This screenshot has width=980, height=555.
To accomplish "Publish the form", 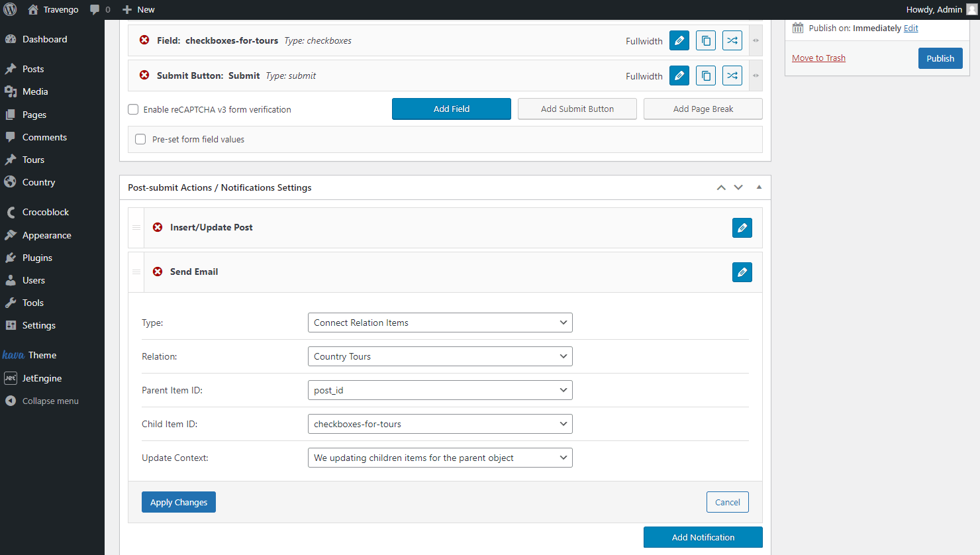I will pyautogui.click(x=940, y=58).
